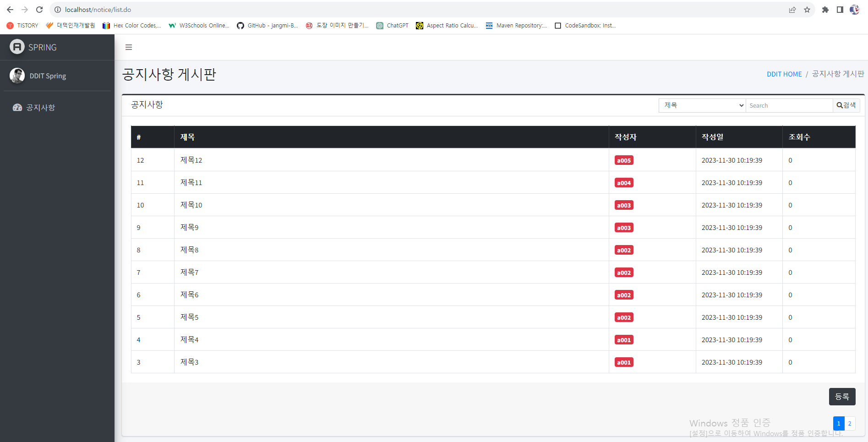Open post titled 제목4

tap(189, 340)
